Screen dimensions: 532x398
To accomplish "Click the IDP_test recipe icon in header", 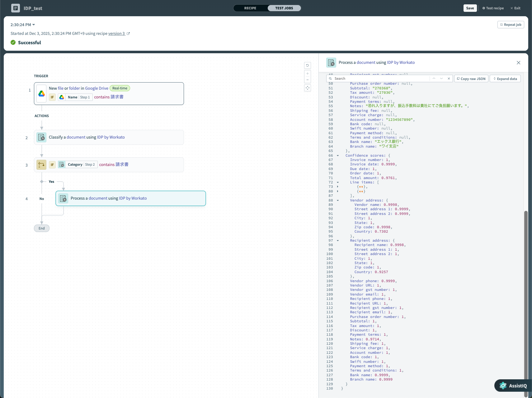I will click(x=16, y=8).
